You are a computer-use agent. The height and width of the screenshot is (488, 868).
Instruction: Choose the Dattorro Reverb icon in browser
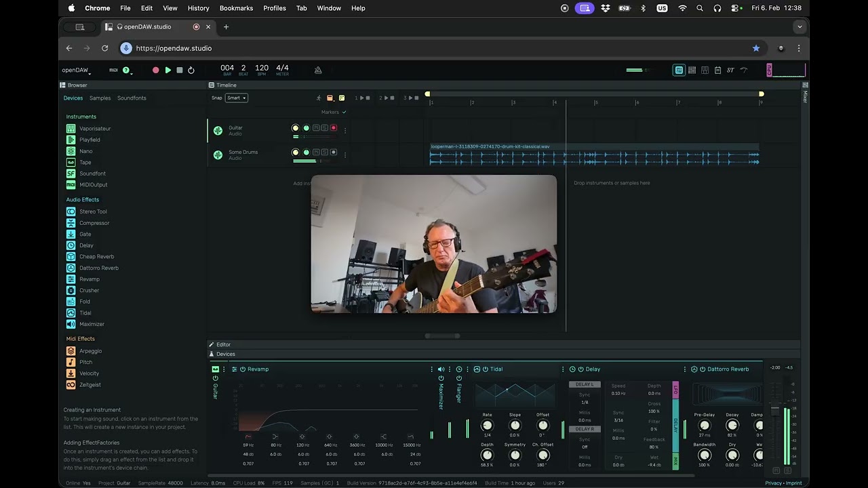(x=71, y=268)
